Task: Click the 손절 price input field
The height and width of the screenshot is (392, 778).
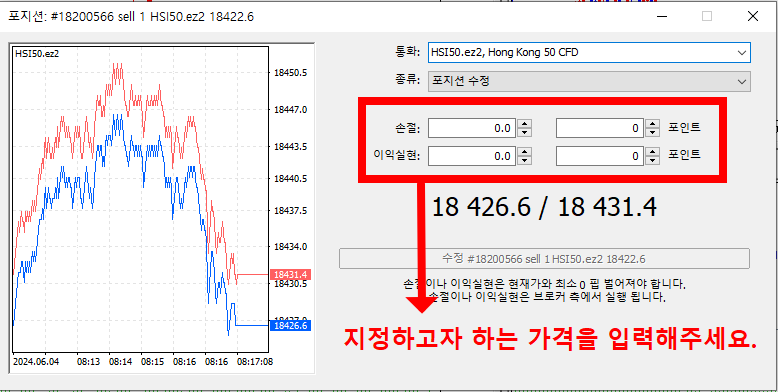Action: point(472,128)
